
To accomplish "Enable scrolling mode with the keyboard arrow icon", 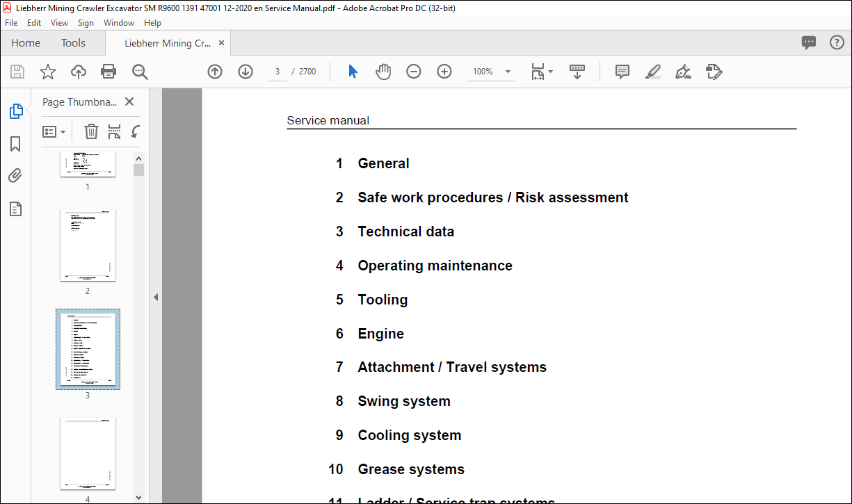I will pyautogui.click(x=577, y=72).
